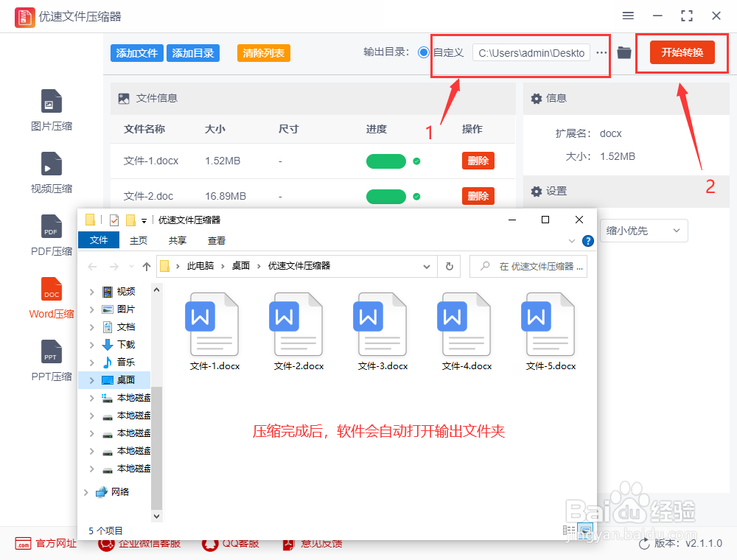
Task: Click 桌面 in the address breadcrumb
Action: coord(241,266)
